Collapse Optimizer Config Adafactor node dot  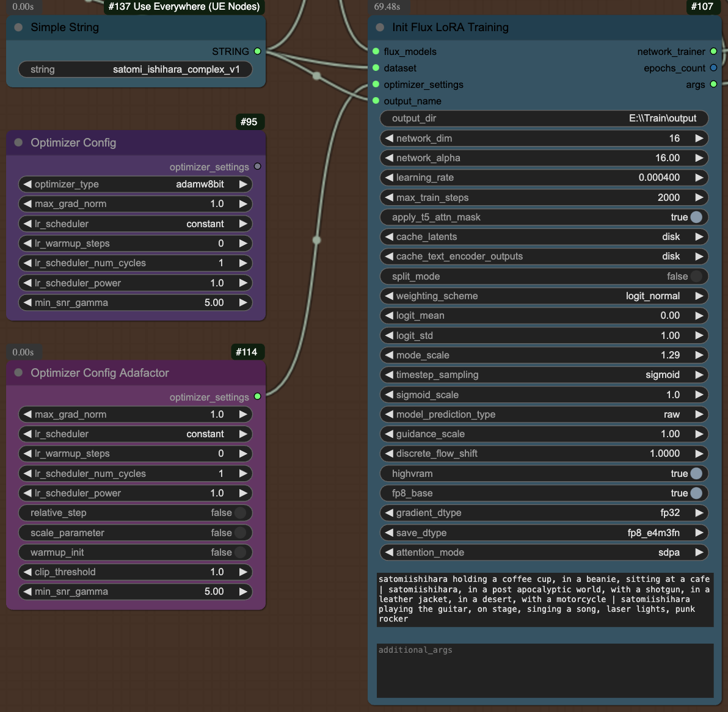click(x=18, y=372)
